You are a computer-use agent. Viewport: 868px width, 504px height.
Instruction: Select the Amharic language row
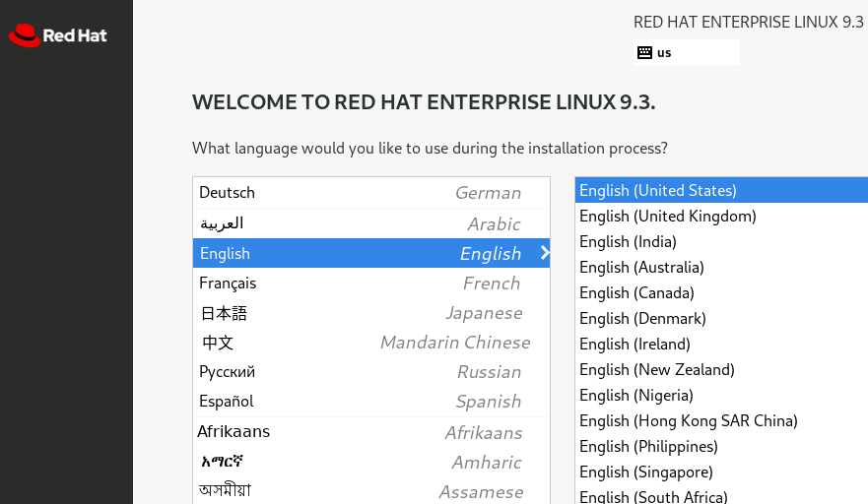point(370,462)
